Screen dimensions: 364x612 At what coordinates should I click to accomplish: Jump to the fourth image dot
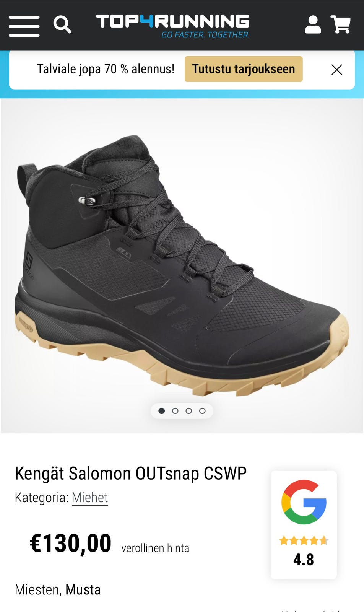(202, 411)
